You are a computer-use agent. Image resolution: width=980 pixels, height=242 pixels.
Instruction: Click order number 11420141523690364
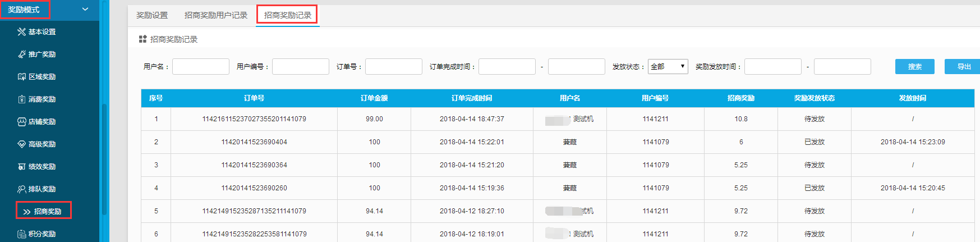click(254, 165)
